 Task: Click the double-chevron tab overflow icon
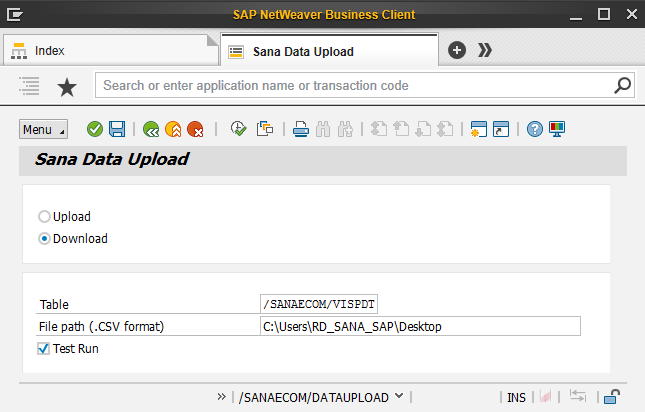point(485,51)
